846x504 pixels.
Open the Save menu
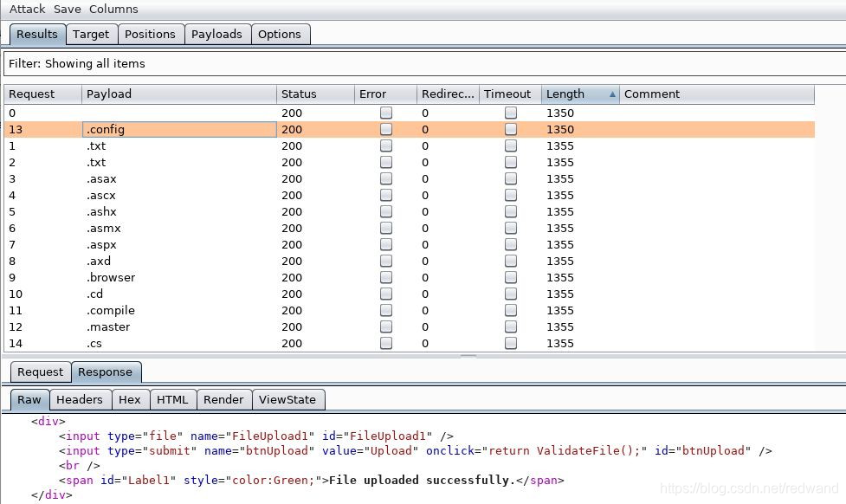(x=67, y=10)
